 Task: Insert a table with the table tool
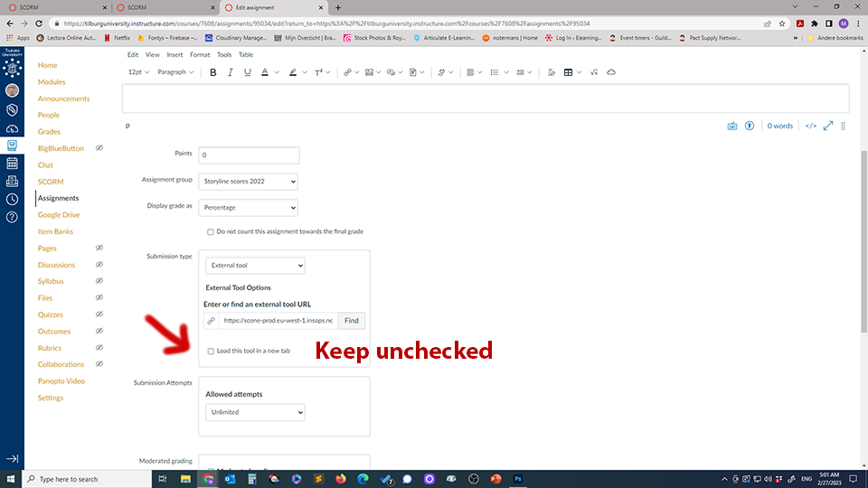pos(569,72)
